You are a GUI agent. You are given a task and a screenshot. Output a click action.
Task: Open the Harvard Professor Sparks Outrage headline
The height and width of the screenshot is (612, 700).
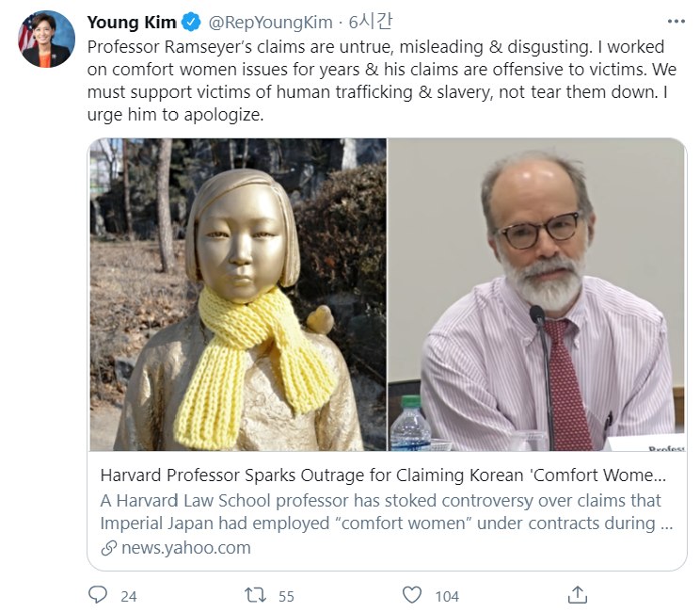click(383, 475)
